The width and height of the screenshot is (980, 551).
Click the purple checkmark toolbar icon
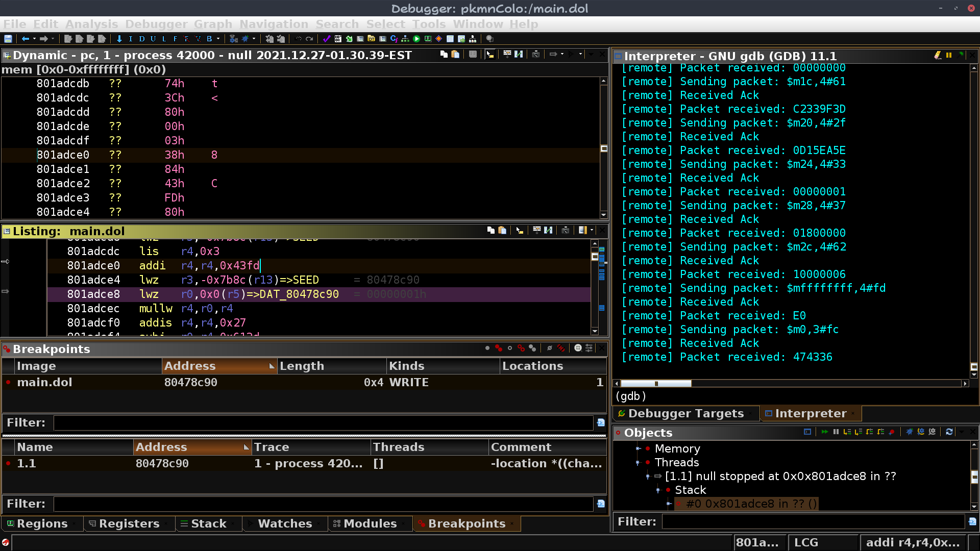coord(326,39)
